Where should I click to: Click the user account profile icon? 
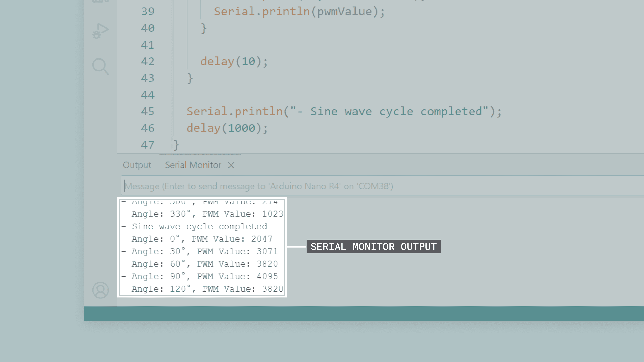tap(100, 290)
